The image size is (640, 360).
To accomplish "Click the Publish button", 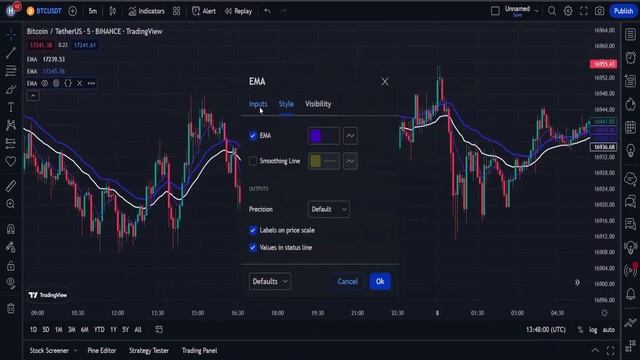I will tap(623, 11).
